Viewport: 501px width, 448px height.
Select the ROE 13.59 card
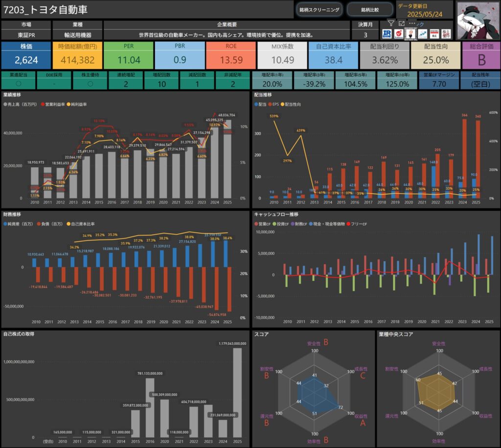coord(231,55)
